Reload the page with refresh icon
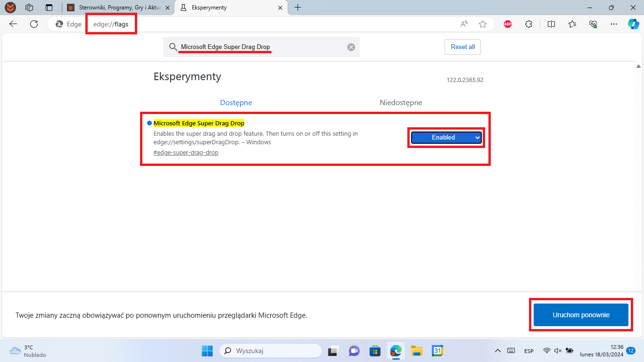The image size is (644, 362). pos(34,24)
